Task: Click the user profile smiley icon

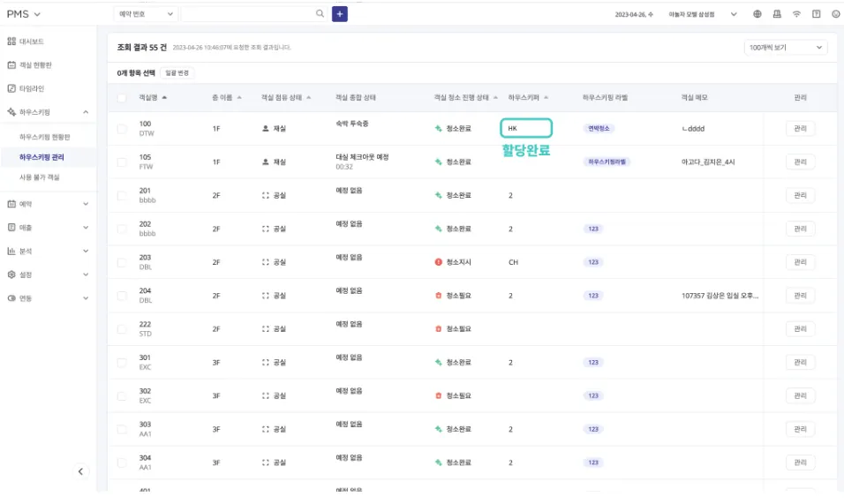Action: (x=835, y=14)
